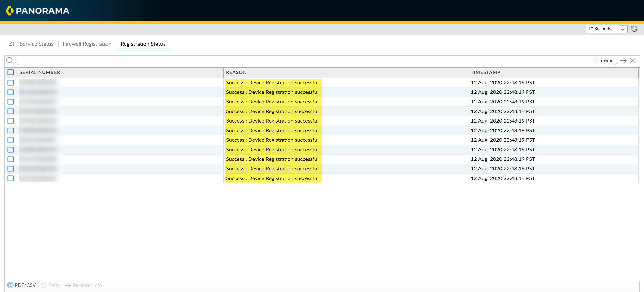This screenshot has width=644, height=292.
Task: Toggle the select-all checkbox in header
Action: 11,72
